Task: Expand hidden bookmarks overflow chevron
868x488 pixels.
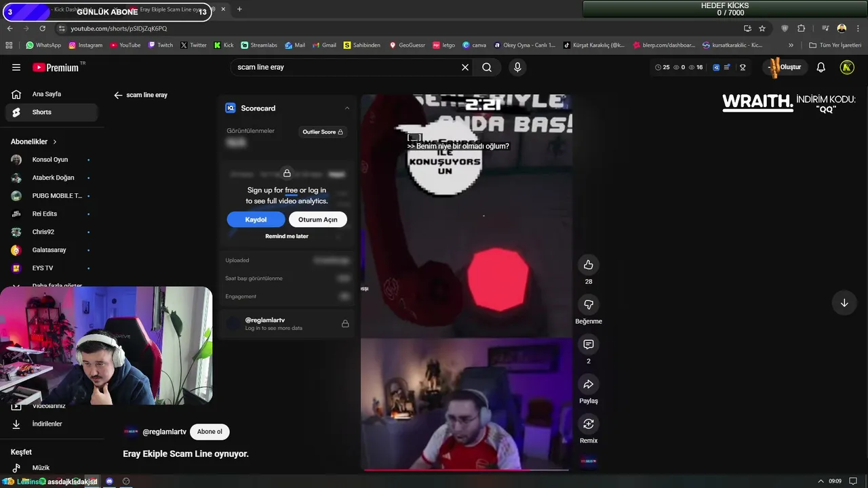Action: [x=791, y=45]
